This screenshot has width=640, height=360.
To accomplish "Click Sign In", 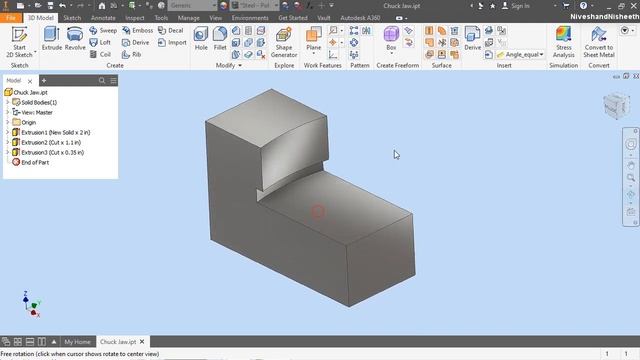I will pos(516,6).
